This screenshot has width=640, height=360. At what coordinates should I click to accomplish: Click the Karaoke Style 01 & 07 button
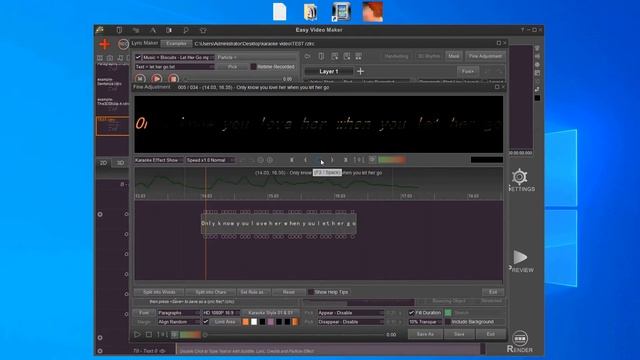tap(270, 313)
